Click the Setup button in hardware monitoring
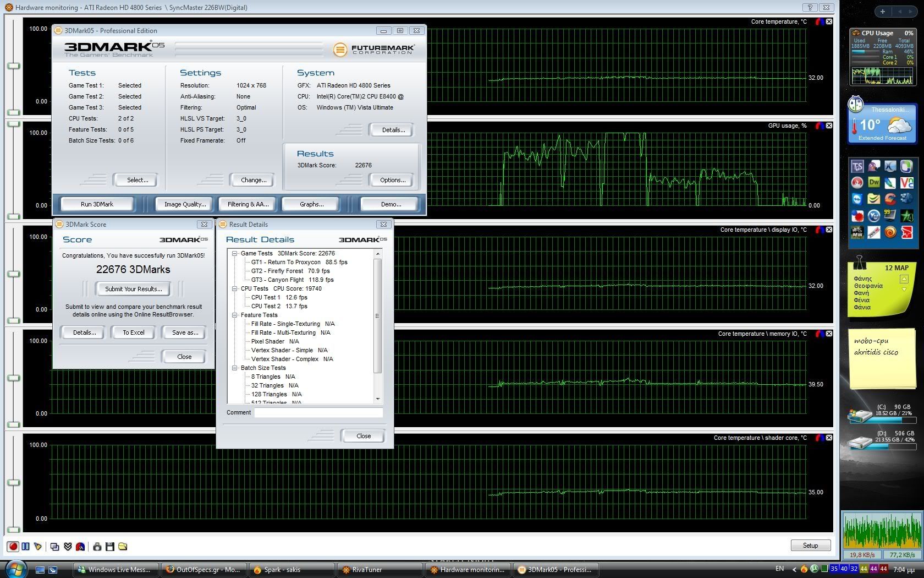Viewport: 924px width, 578px height. coord(810,546)
